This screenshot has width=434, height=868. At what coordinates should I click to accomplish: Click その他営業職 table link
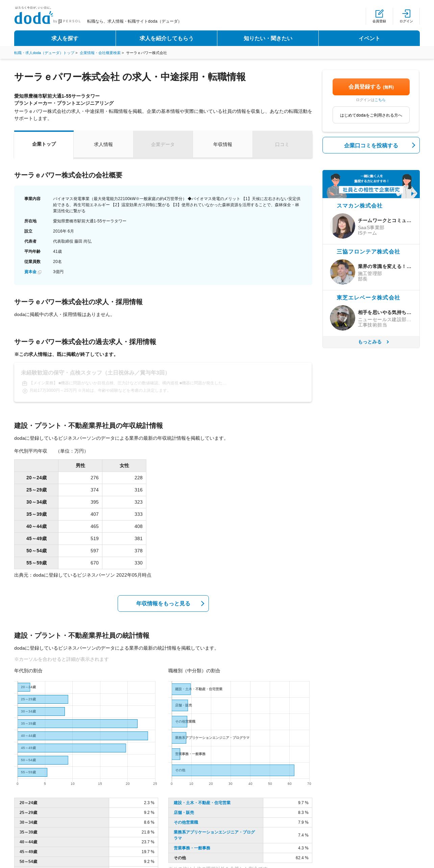coord(186,822)
